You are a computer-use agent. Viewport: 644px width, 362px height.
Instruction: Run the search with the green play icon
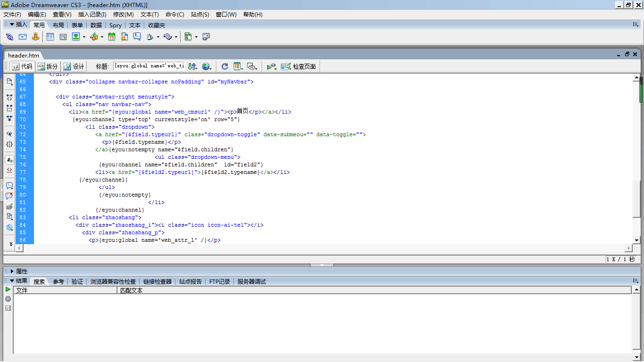8,289
